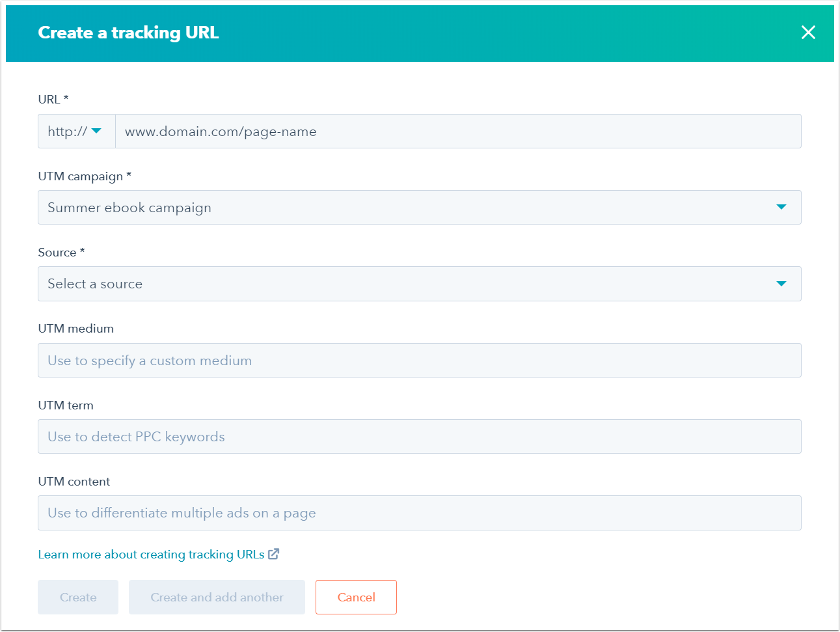
Task: Click Create and add another
Action: pos(217,598)
